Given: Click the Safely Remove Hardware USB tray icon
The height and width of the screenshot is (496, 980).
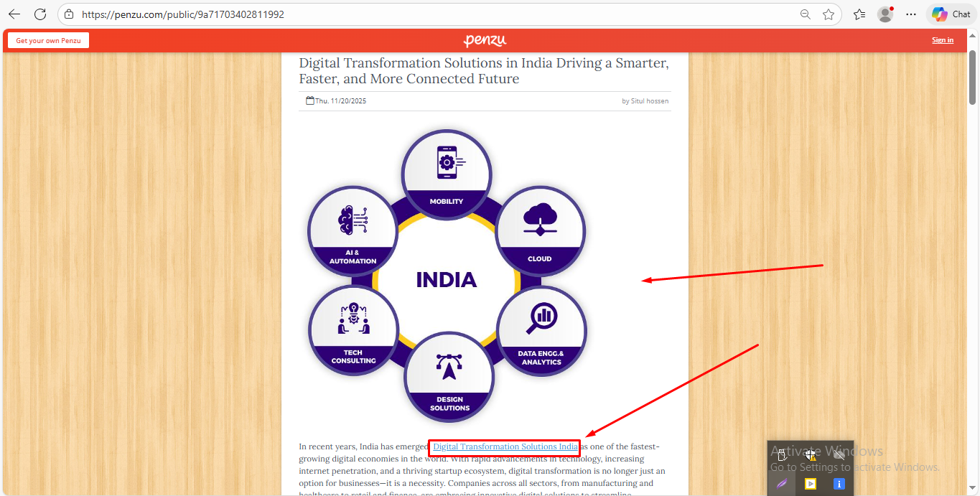Looking at the screenshot, I should tap(782, 455).
